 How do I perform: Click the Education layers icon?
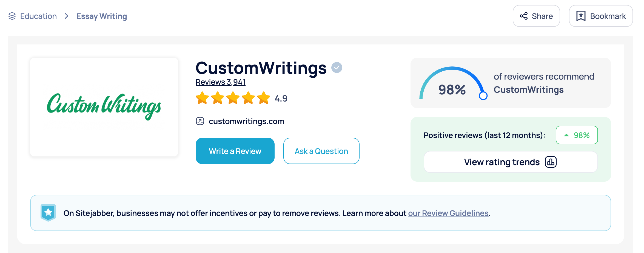[x=12, y=16]
